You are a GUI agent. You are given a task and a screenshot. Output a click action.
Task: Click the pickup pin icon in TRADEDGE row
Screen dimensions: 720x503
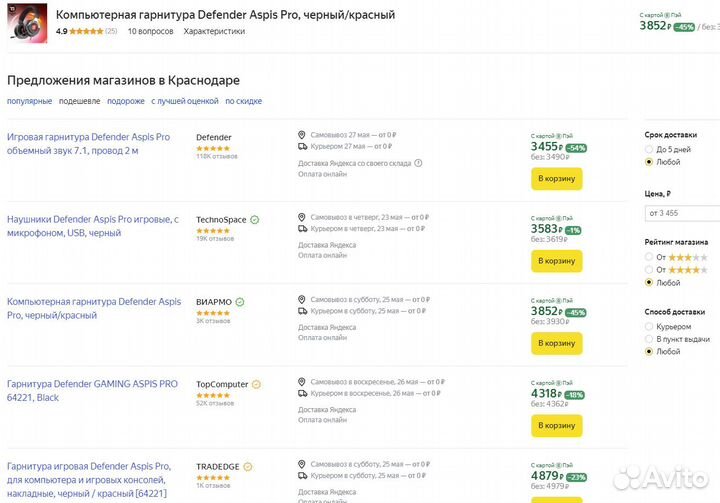[302, 463]
